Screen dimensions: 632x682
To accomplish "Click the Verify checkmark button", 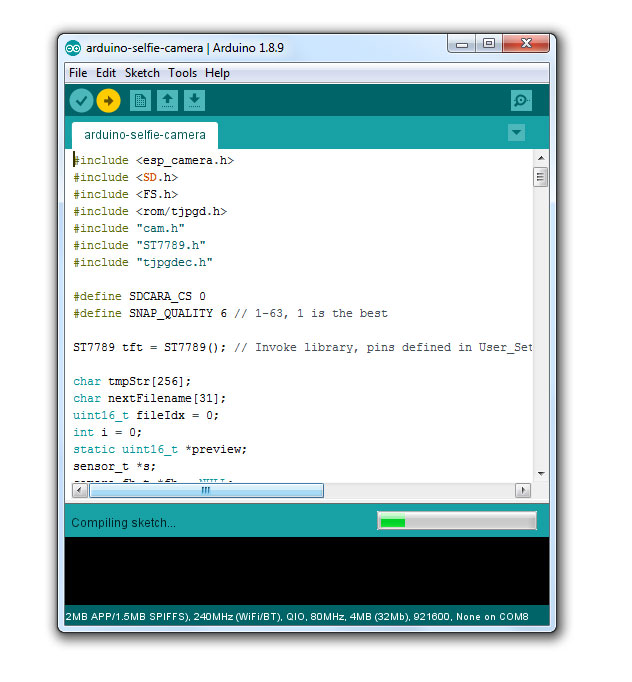I will pos(81,101).
